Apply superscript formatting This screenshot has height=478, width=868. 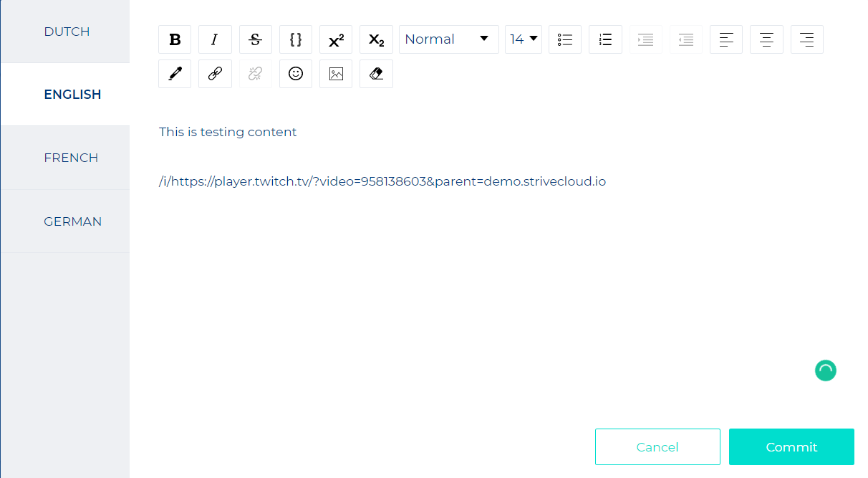(x=336, y=39)
